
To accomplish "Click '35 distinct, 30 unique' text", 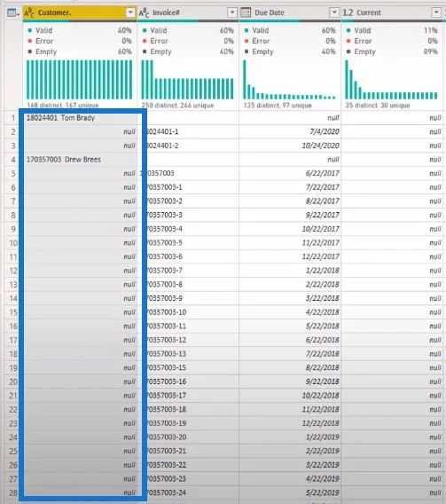I will coord(378,105).
